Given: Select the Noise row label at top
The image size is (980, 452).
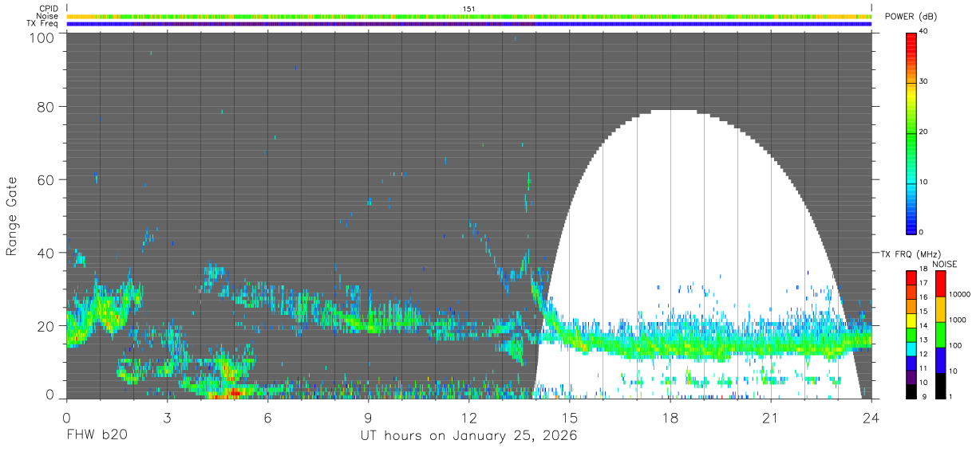Looking at the screenshot, I should coord(47,16).
